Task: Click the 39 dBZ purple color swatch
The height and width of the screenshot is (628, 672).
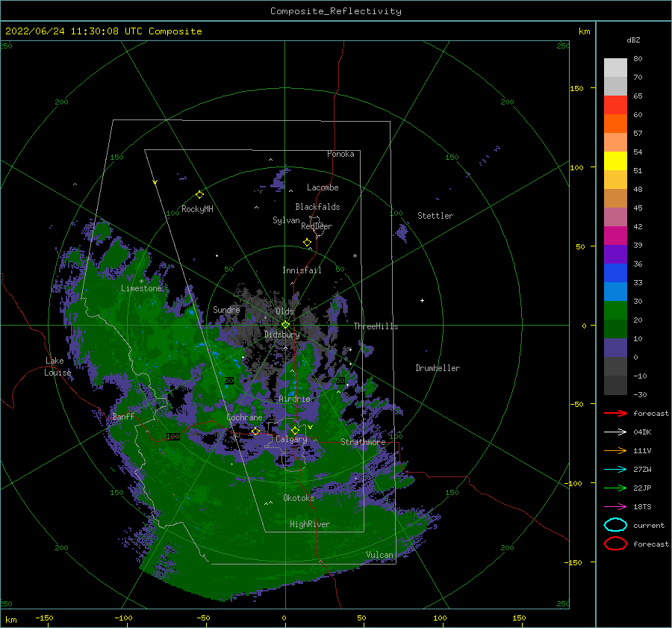Action: point(615,254)
